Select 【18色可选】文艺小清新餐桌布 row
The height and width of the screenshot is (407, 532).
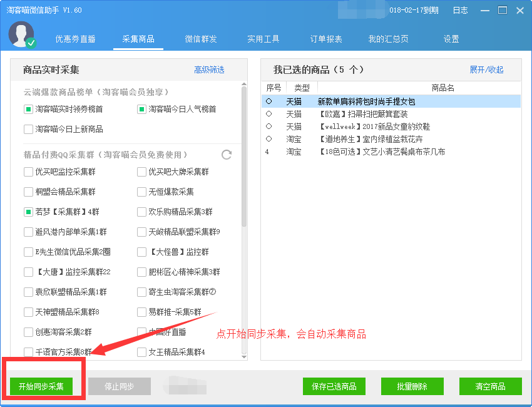click(x=391, y=152)
